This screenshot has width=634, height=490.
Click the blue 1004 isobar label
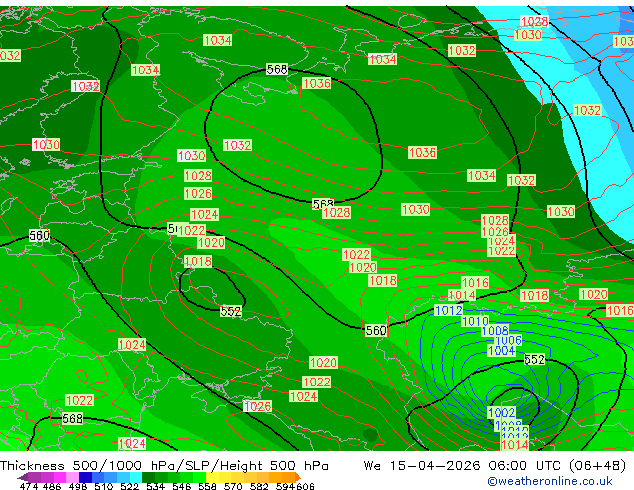click(x=502, y=351)
